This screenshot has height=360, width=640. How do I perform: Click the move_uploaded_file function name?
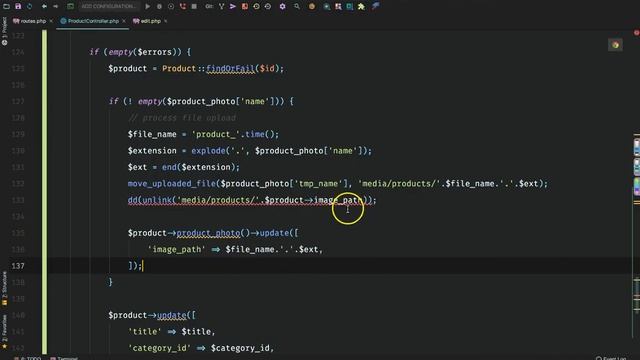[x=171, y=184]
